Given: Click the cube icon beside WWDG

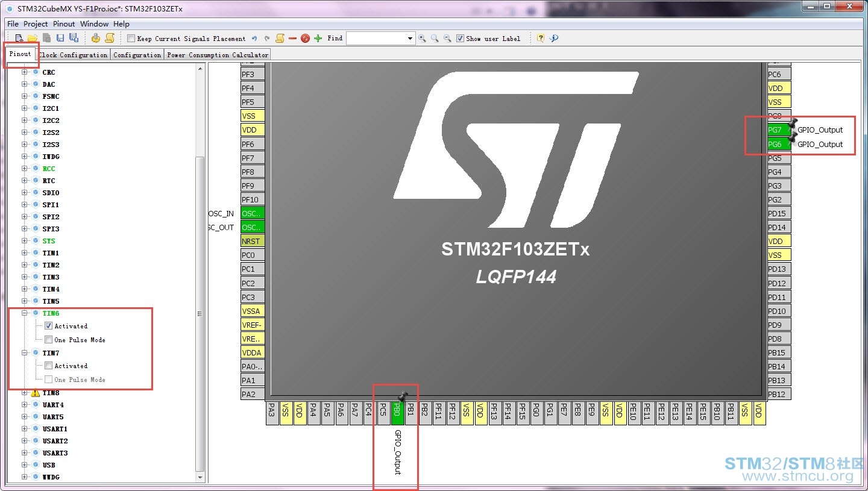Looking at the screenshot, I should [36, 477].
